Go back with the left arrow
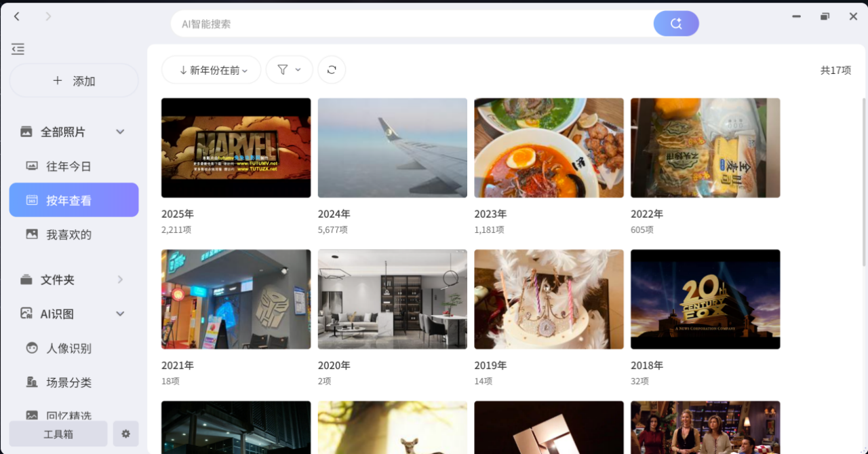The height and width of the screenshot is (454, 868). coord(17,16)
